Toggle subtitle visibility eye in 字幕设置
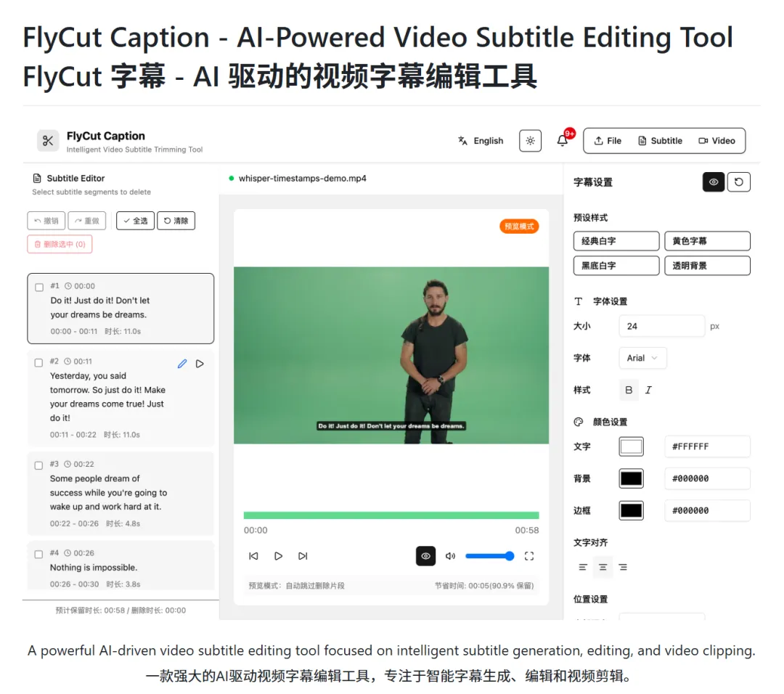This screenshot has width=784, height=694. [x=714, y=182]
